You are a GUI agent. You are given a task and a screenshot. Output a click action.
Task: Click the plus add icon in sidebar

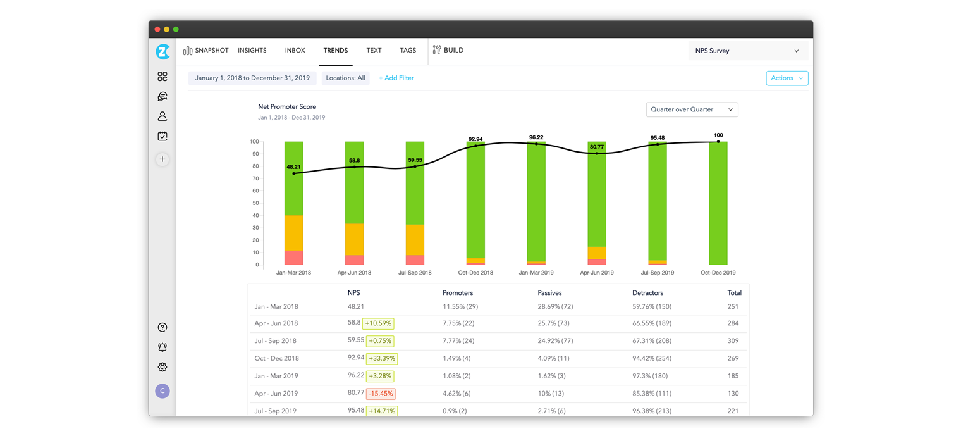click(162, 159)
